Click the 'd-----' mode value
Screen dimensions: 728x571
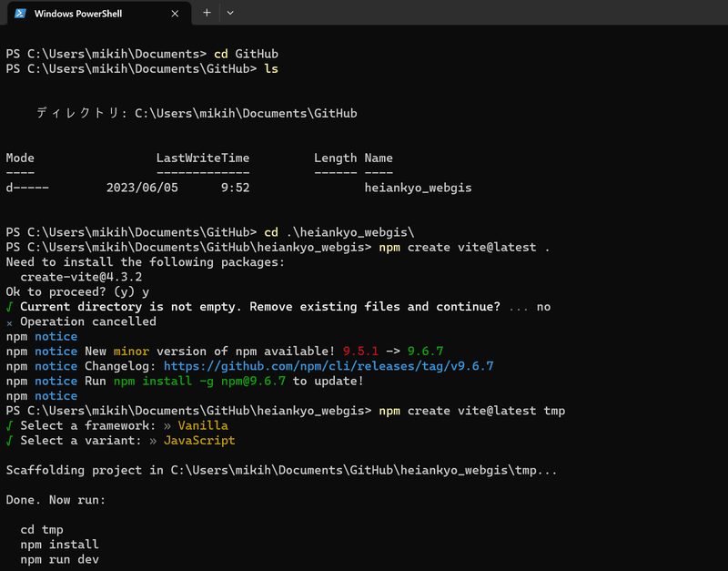27,188
